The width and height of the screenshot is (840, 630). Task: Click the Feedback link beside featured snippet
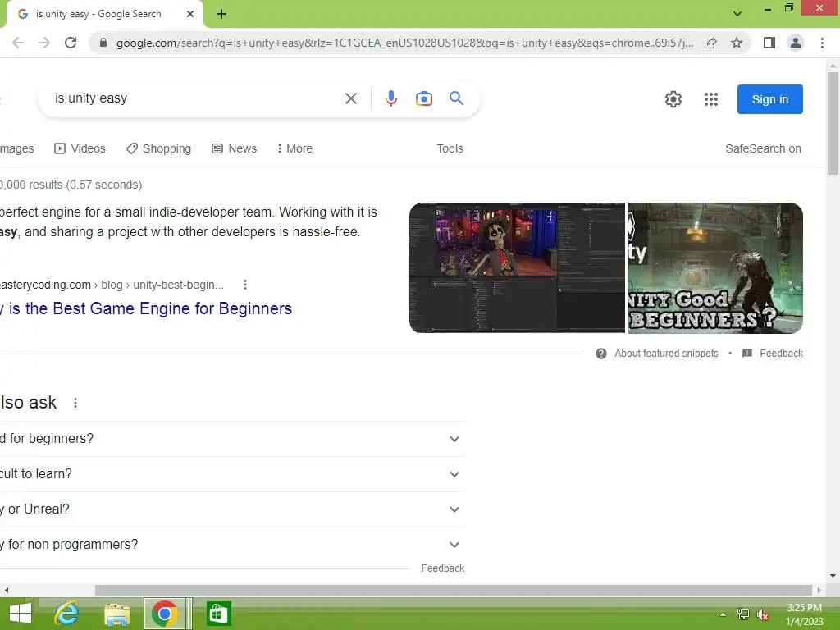pyautogui.click(x=782, y=354)
